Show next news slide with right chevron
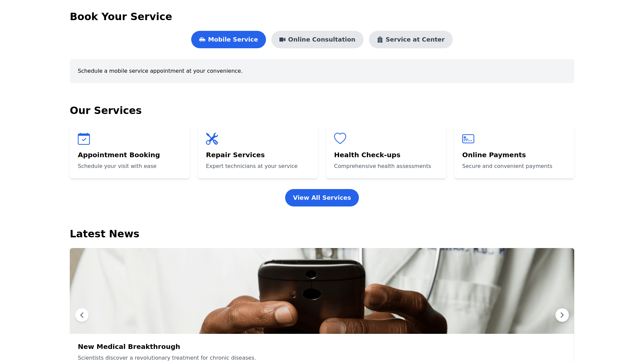This screenshot has width=644, height=362. 562,315
